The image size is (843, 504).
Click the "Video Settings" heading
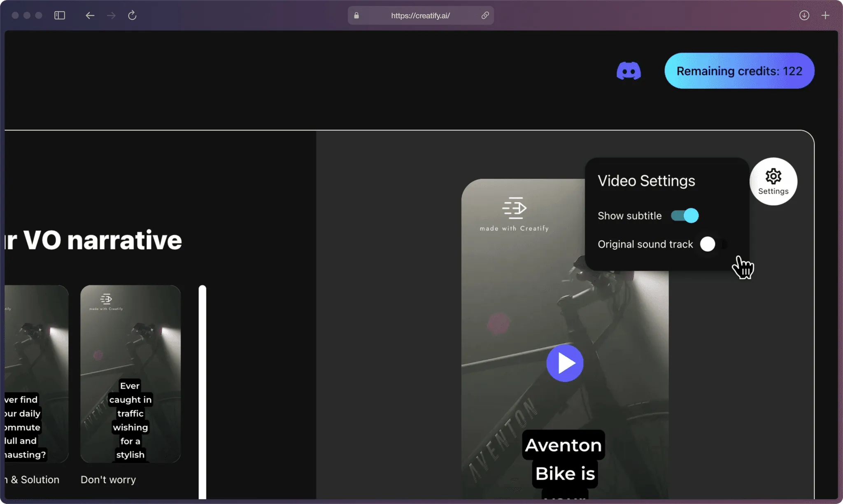point(646,181)
